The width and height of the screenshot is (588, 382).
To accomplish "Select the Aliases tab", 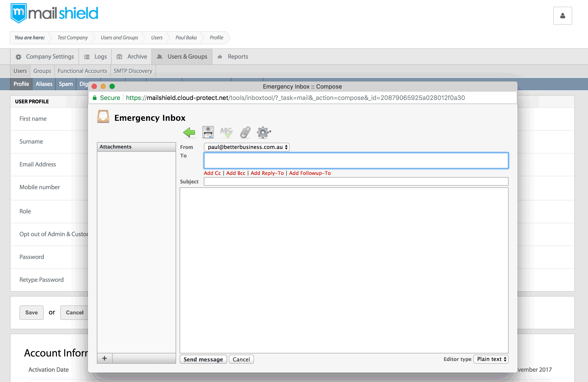I will click(44, 84).
